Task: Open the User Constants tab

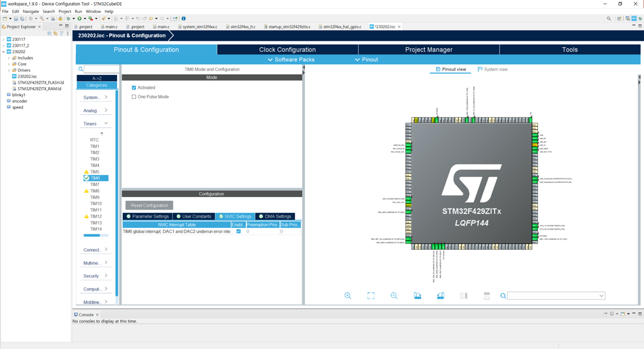Action: [194, 216]
